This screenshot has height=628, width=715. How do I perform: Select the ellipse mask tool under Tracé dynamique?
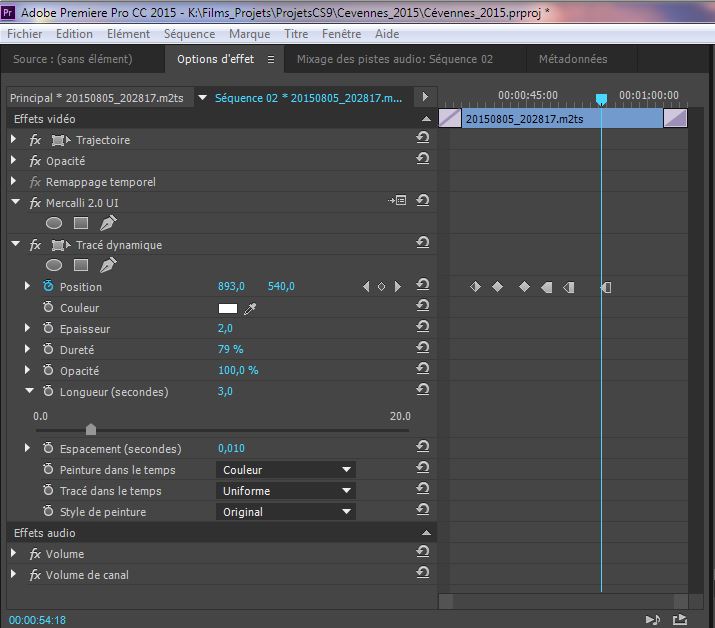54,266
